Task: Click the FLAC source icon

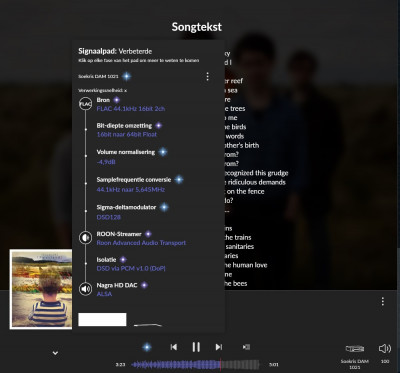Action: 85,104
